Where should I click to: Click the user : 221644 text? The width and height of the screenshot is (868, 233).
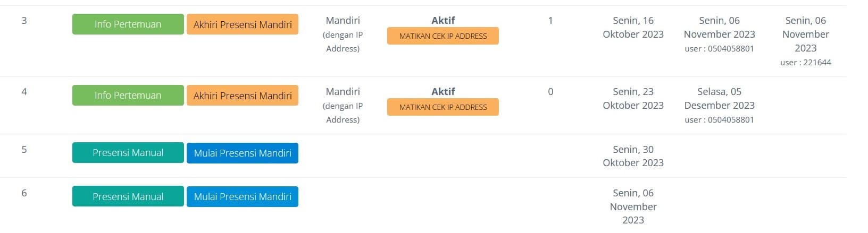point(805,63)
